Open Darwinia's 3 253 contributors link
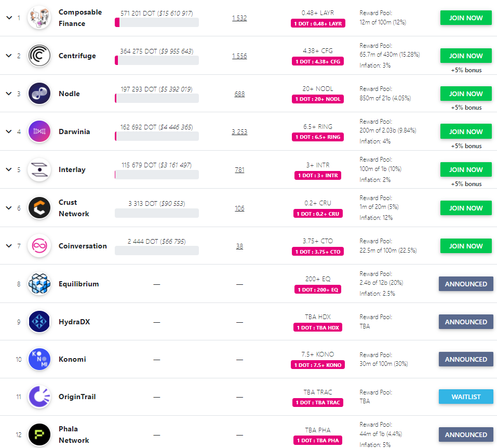 click(x=239, y=132)
